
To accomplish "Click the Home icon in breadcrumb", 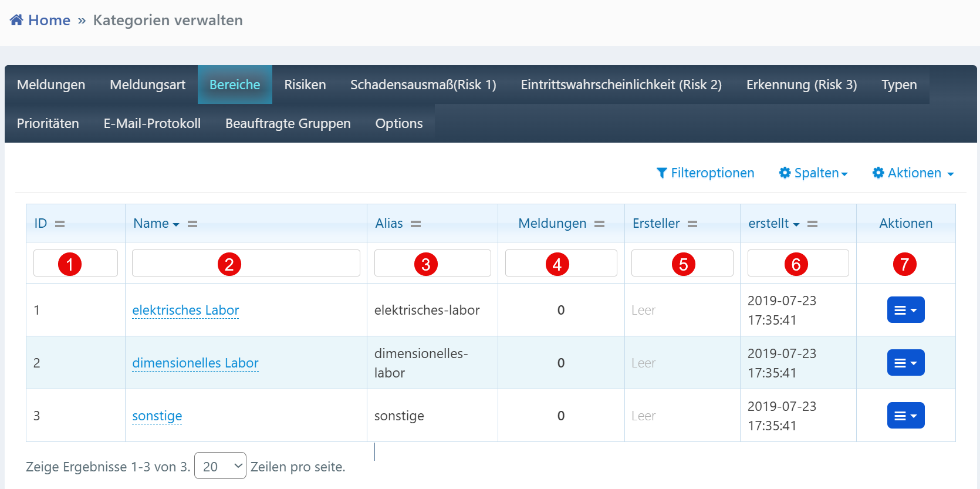I will pyautogui.click(x=16, y=21).
